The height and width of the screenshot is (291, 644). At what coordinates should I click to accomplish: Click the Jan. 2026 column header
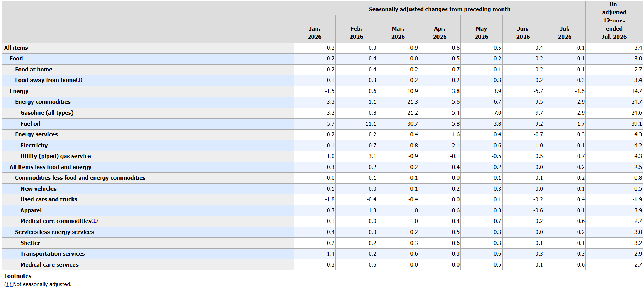(x=315, y=33)
